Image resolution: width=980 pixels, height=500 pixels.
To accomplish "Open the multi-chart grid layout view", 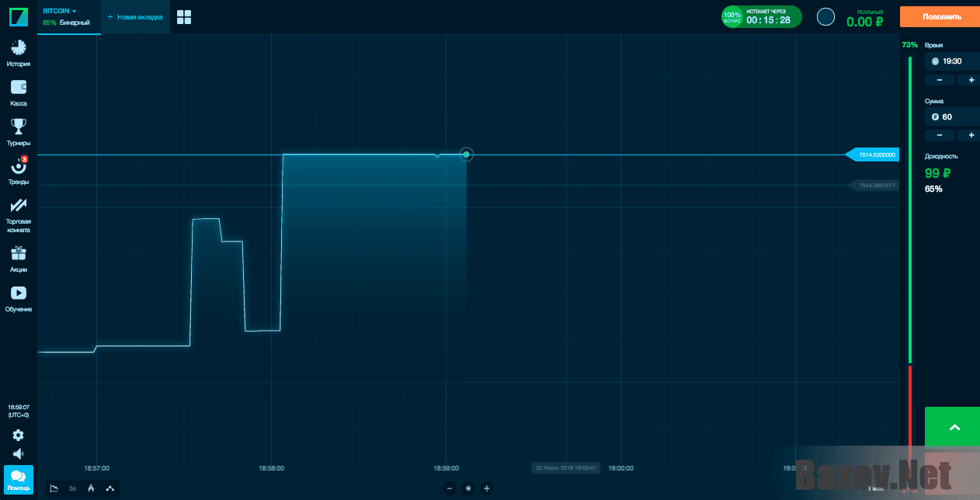I will [x=184, y=17].
